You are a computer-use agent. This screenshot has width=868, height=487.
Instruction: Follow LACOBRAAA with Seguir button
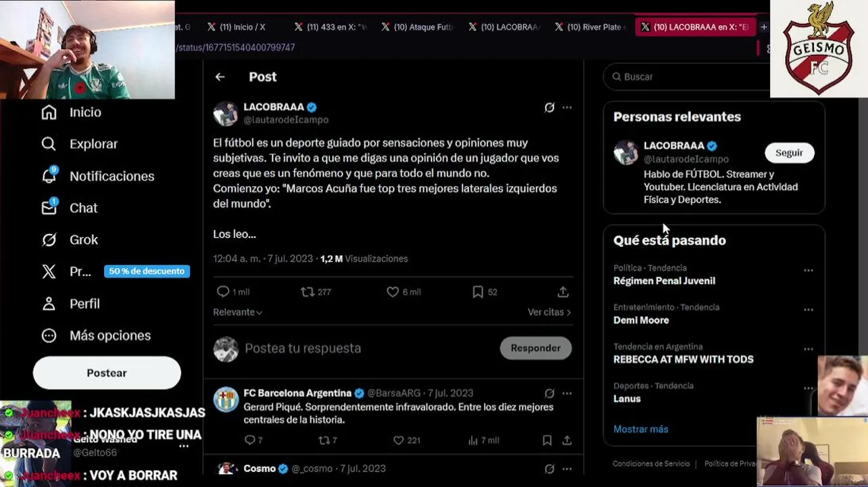[x=789, y=153]
